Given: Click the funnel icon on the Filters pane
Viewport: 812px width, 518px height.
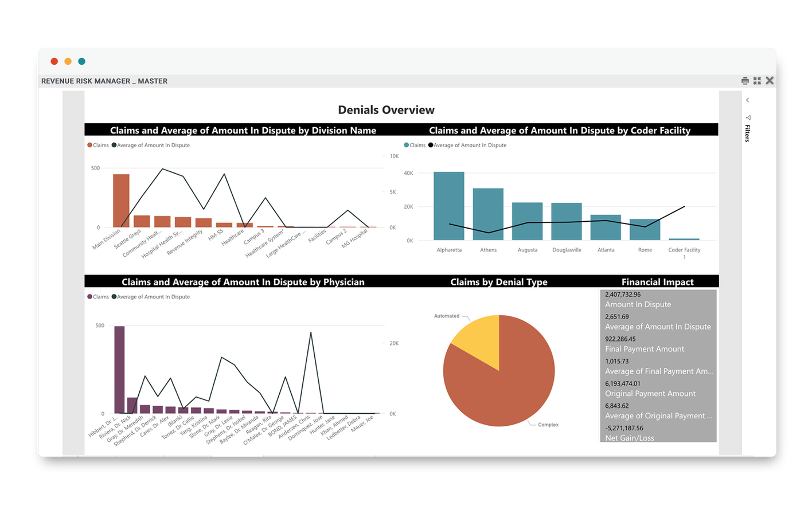Looking at the screenshot, I should [x=748, y=118].
